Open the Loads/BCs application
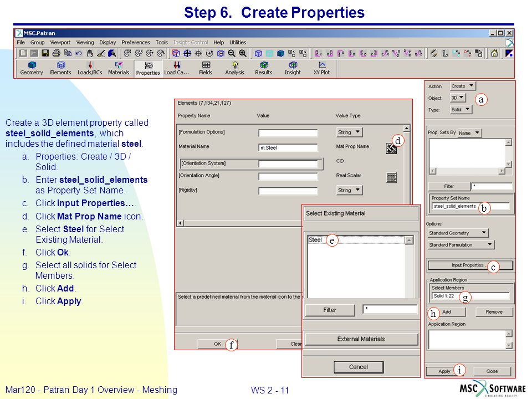532x399 pixels. pyautogui.click(x=90, y=68)
